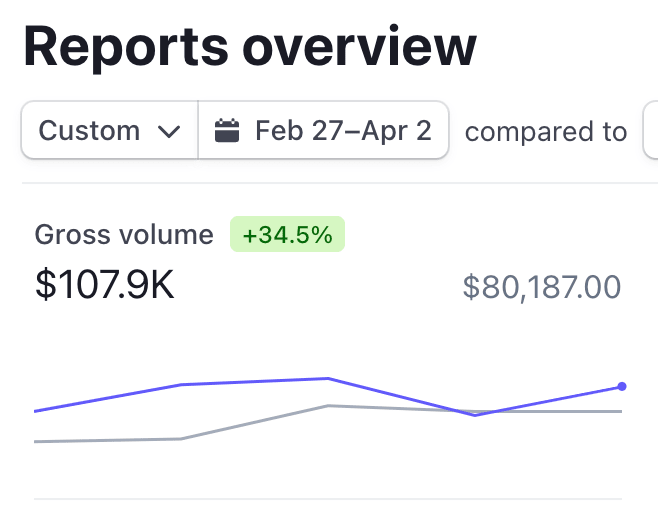Image resolution: width=658 pixels, height=510 pixels.
Task: Open the Feb 27–Apr 2 date picker
Action: (324, 131)
